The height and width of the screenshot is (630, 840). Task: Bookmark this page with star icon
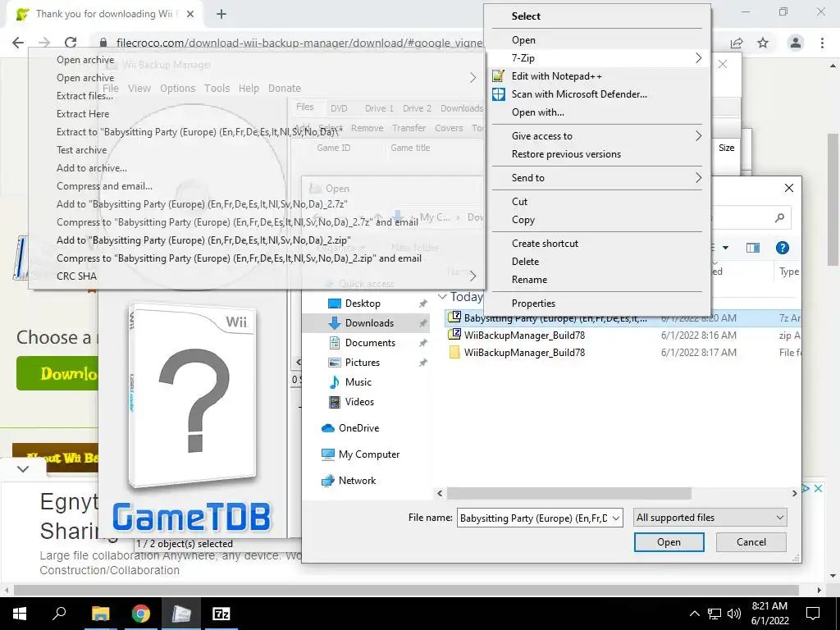763,43
